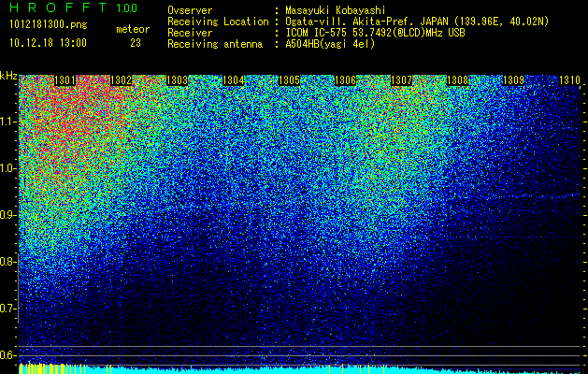This screenshot has height=374, width=588.
Task: Click the 1304 time marker label
Action: click(234, 80)
